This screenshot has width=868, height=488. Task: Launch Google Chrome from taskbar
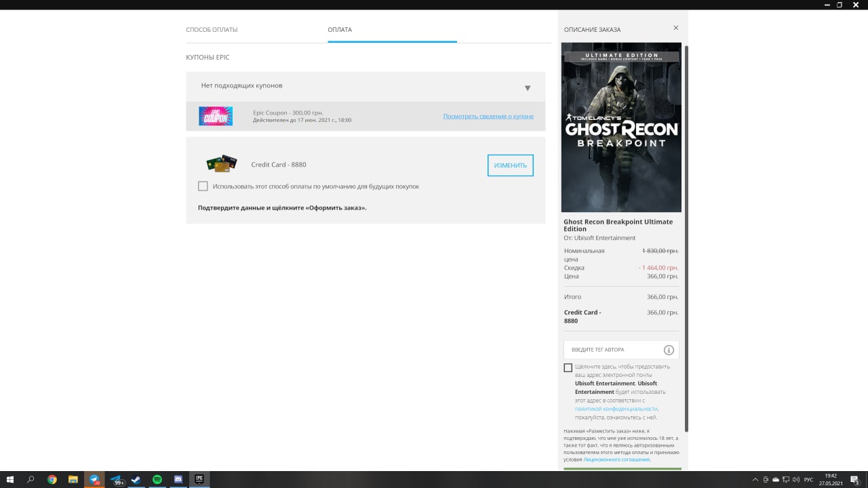(x=52, y=479)
